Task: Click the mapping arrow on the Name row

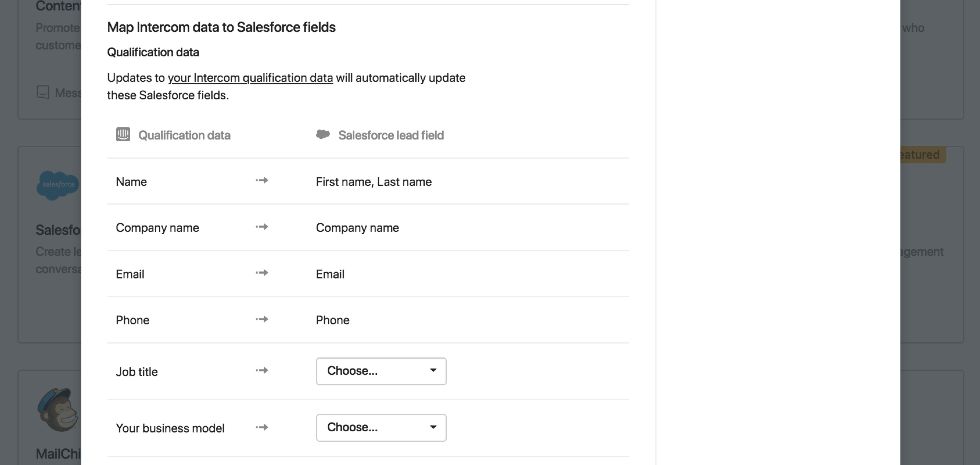Action: click(262, 181)
